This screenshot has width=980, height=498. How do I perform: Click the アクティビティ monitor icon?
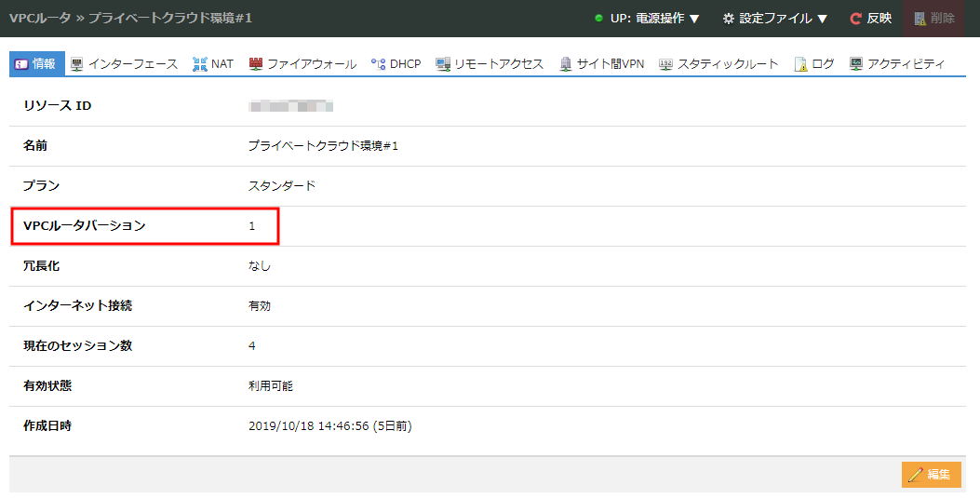pos(855,64)
